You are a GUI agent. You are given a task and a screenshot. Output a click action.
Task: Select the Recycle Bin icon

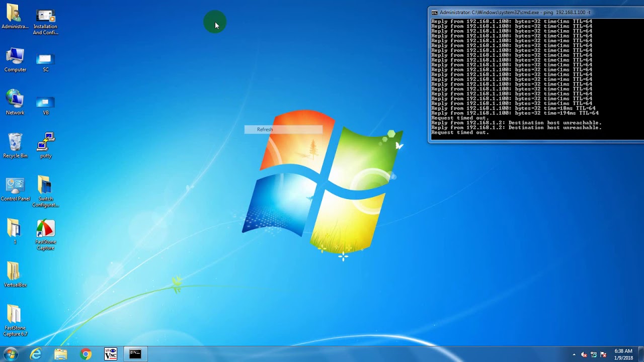[x=15, y=146]
